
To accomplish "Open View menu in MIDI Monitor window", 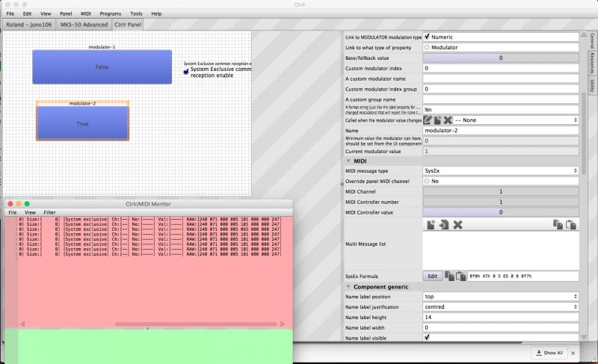I will 30,212.
